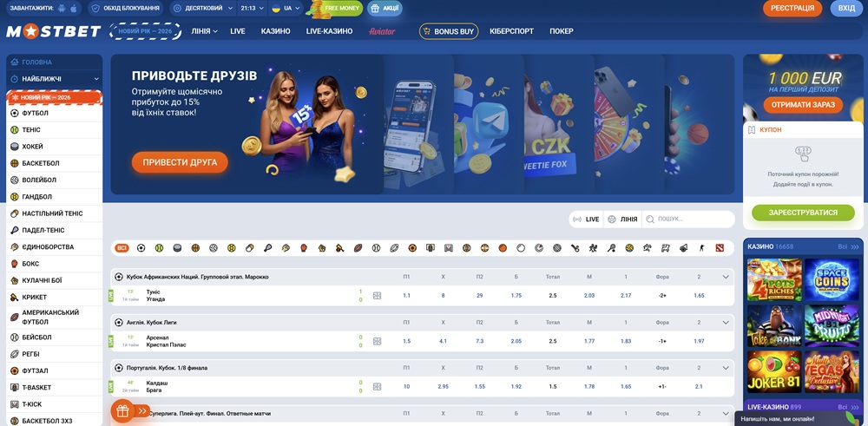The height and width of the screenshot is (426, 868).
Task: Click the ПРИВЕСТИ ДРУГА button
Action: coord(180,162)
